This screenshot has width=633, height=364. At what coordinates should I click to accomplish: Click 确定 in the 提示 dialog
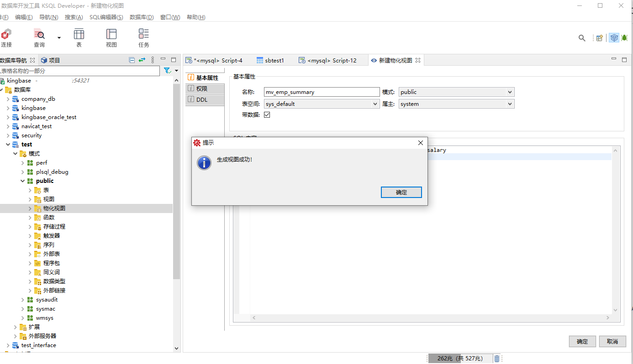pyautogui.click(x=401, y=192)
